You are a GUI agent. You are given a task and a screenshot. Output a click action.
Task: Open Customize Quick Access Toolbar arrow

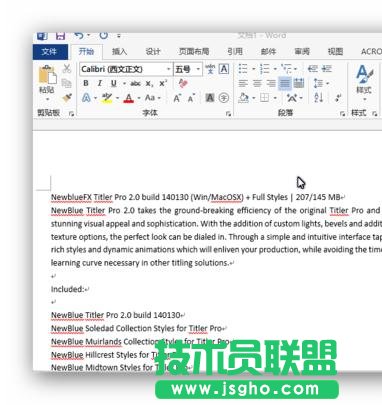119,36
